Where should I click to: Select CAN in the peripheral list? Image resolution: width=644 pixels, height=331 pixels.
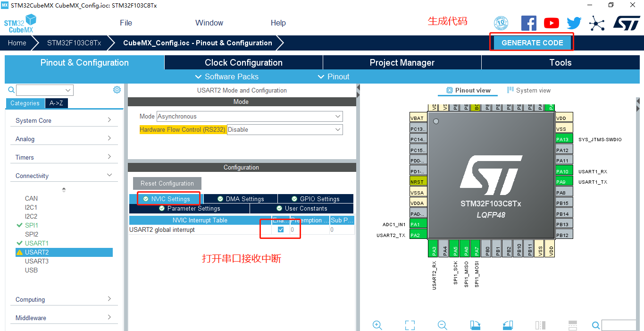[31, 198]
